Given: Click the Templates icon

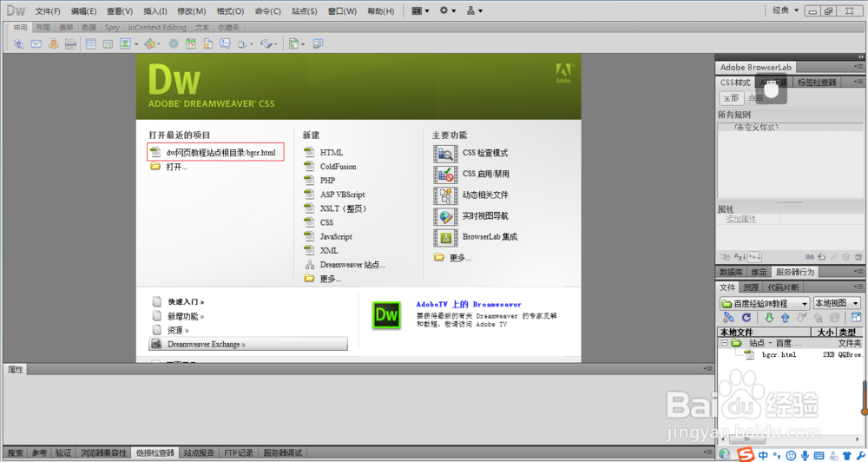Looking at the screenshot, I should click(x=293, y=43).
